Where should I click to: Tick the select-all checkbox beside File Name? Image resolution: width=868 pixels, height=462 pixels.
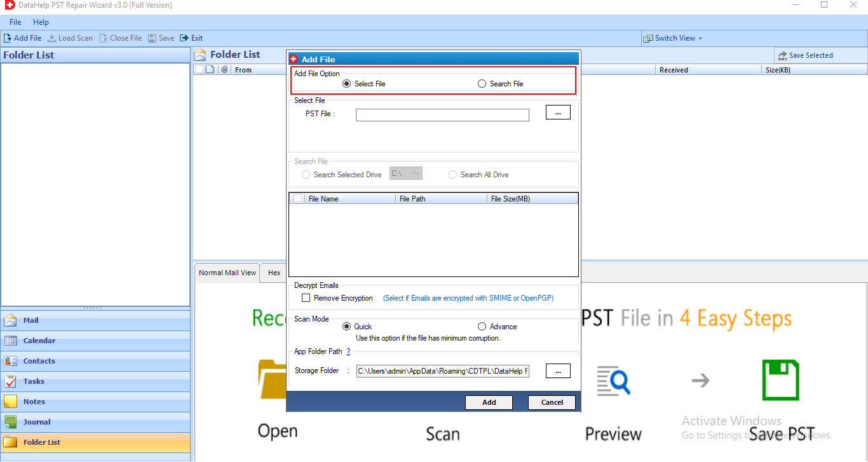[298, 199]
